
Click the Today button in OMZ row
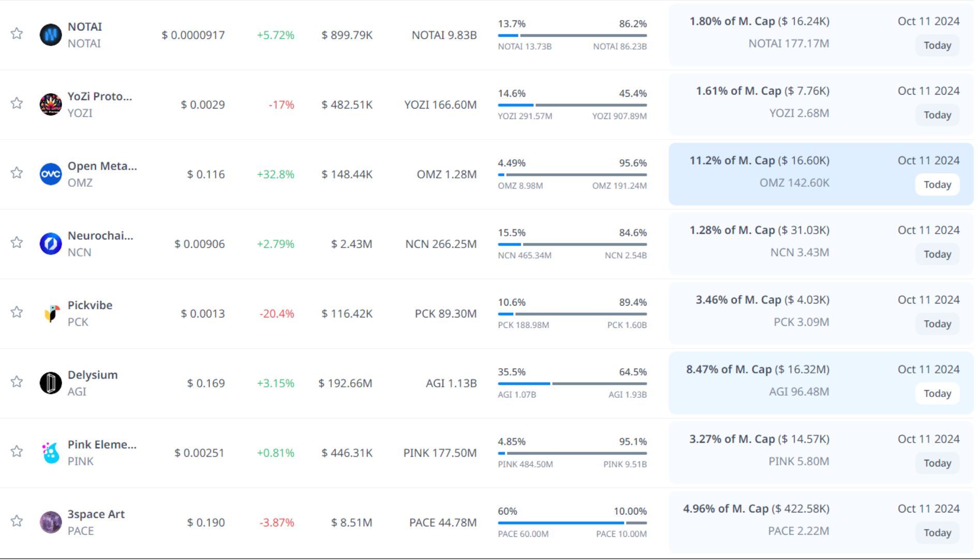pos(937,185)
